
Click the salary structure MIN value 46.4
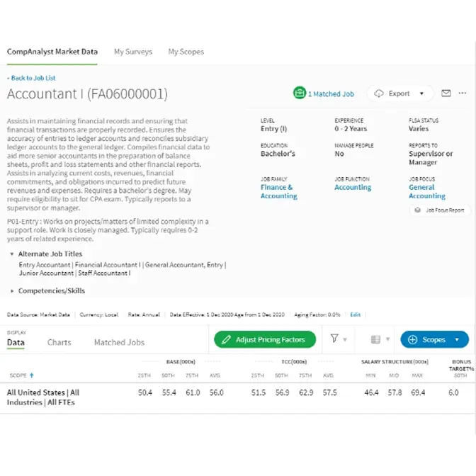point(371,392)
